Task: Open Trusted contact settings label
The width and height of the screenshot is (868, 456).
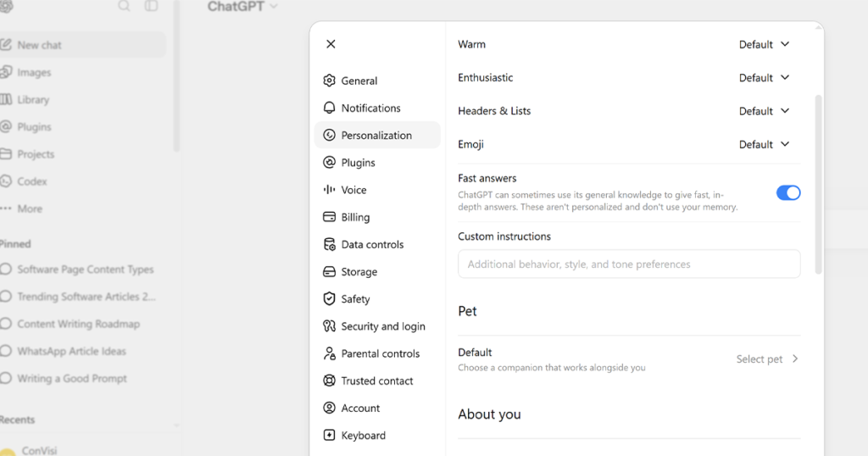Action: click(x=377, y=381)
